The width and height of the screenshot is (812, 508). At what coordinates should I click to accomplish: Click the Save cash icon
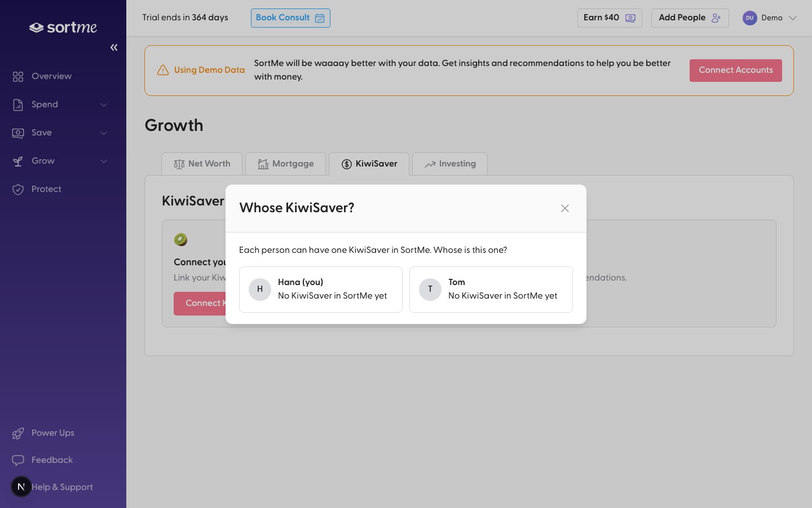(18, 133)
